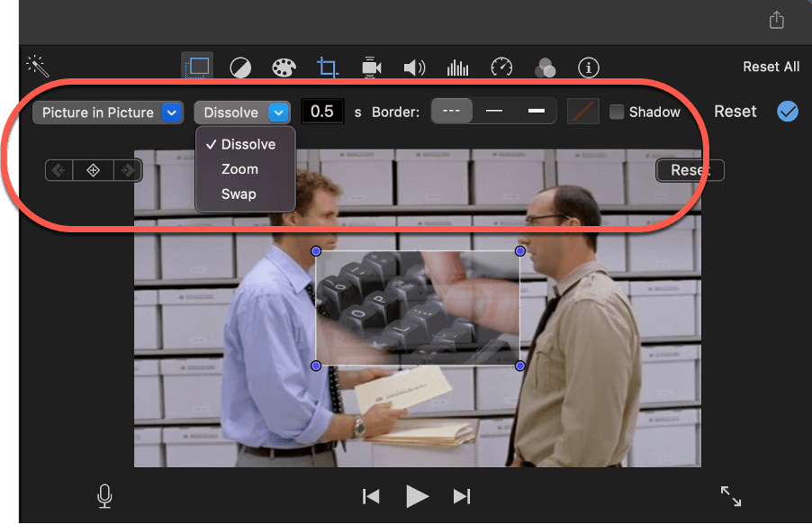The width and height of the screenshot is (812, 524).
Task: Click the share export icon
Action: coord(776,20)
